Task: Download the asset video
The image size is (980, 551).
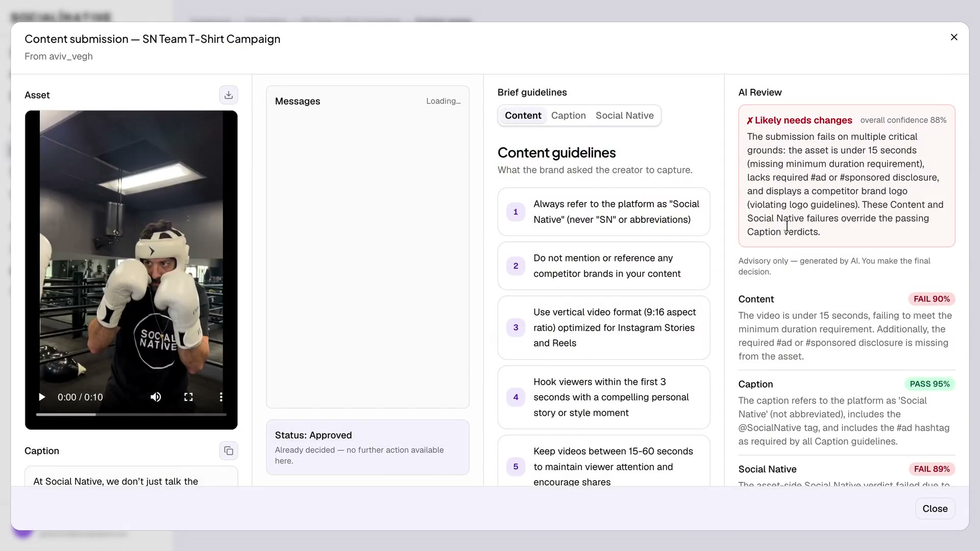Action: (229, 95)
